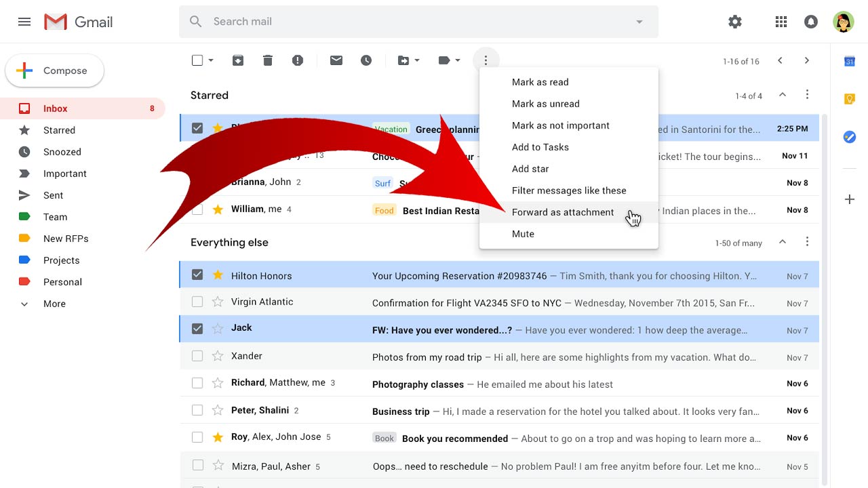Check the Richard, Matthew email checkbox

[x=197, y=383]
